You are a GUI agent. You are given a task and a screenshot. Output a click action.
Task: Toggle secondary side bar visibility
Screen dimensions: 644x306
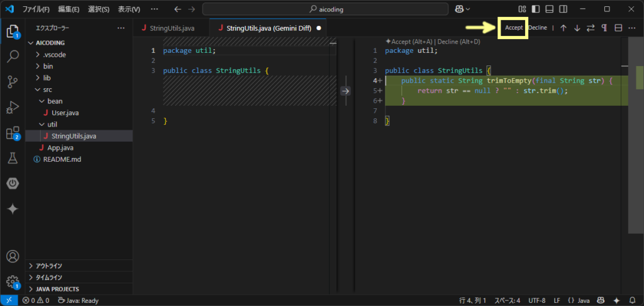[x=563, y=9]
